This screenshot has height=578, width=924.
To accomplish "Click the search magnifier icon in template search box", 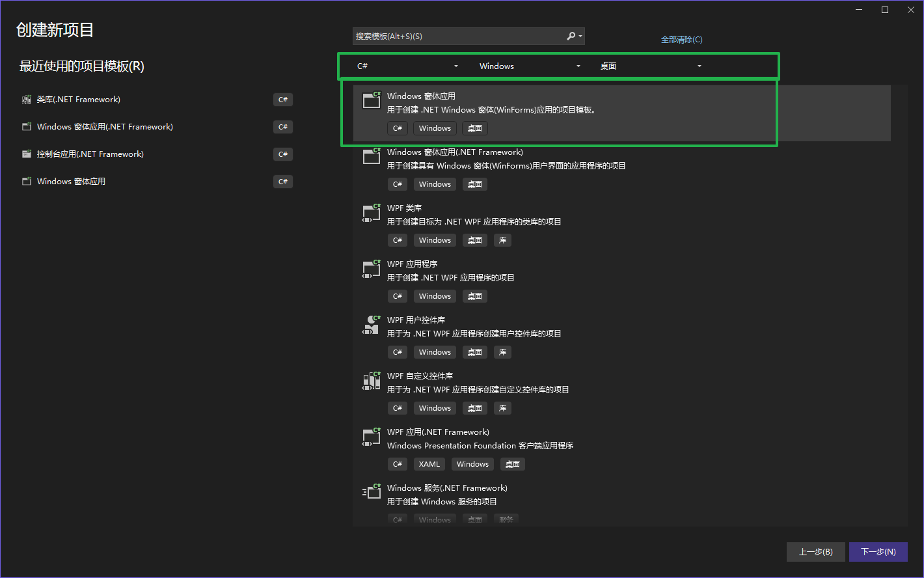I will [x=571, y=36].
